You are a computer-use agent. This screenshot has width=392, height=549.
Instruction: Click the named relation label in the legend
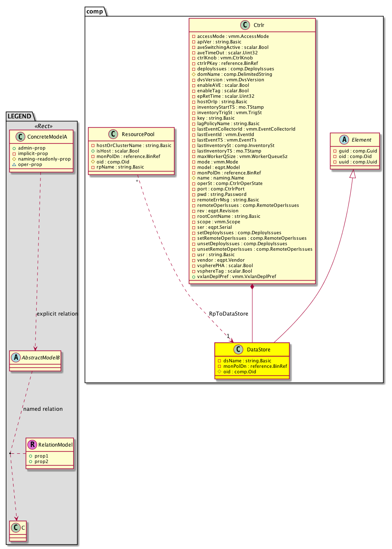[43, 409]
